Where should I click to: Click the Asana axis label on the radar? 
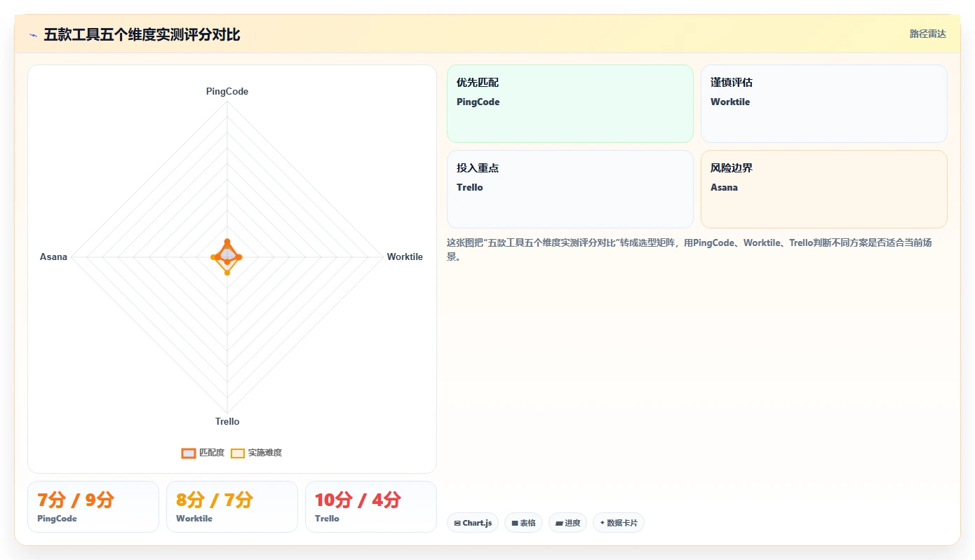tap(53, 257)
